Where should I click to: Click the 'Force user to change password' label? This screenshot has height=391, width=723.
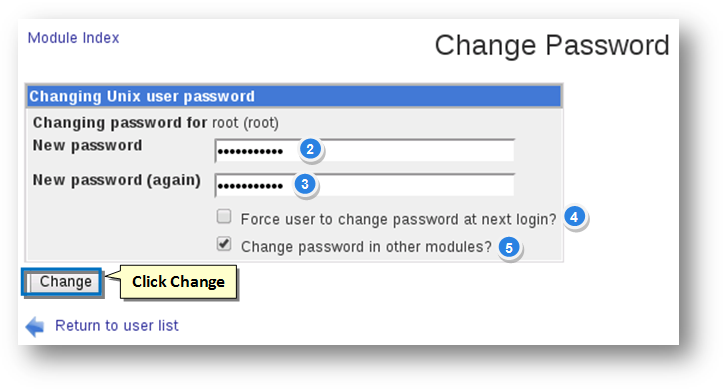(398, 219)
